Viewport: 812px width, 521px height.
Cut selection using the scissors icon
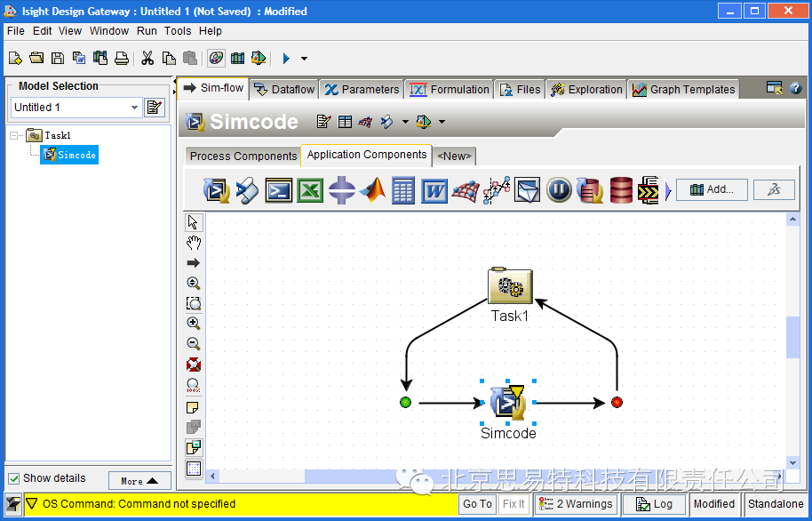(147, 58)
